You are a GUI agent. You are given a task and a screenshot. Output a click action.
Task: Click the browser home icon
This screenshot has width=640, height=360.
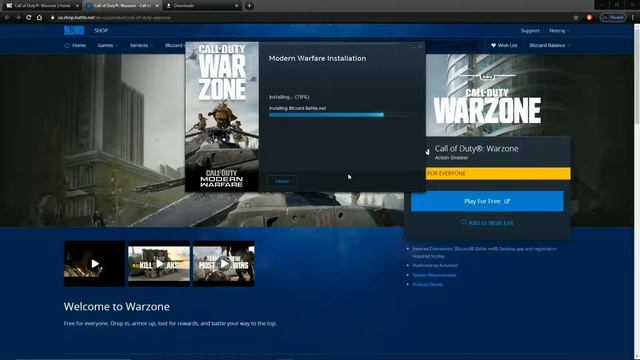coord(39,18)
